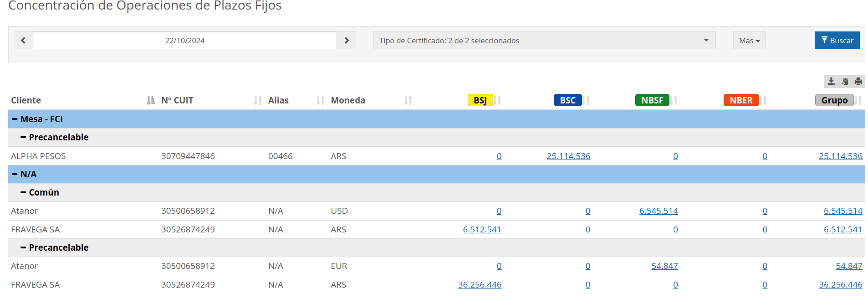This screenshot has width=868, height=304.
Task: Collapse the Común subgroup
Action: click(x=23, y=192)
